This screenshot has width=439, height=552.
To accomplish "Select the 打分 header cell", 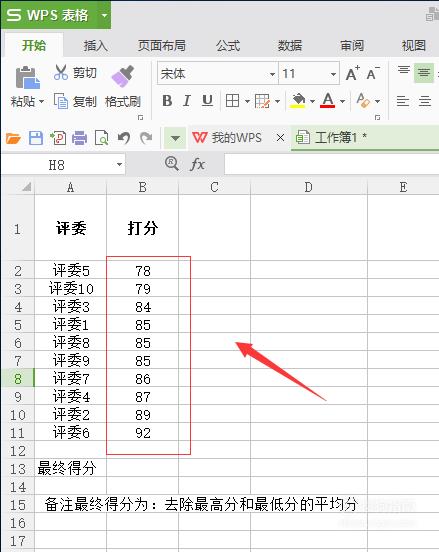I will (143, 228).
